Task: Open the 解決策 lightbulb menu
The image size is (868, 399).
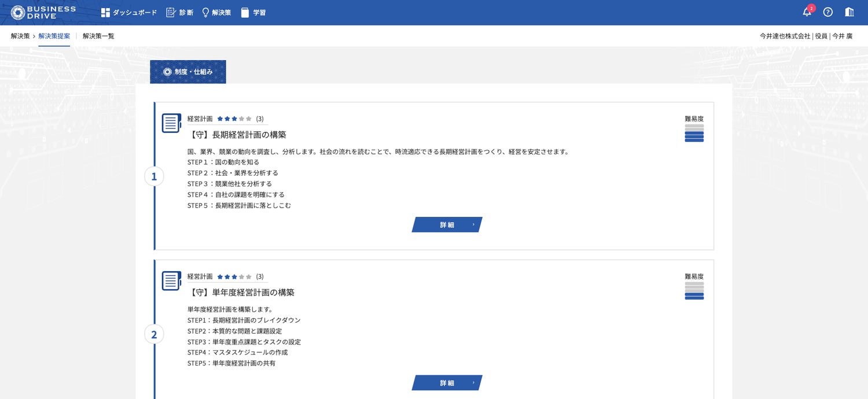Action: coord(216,13)
